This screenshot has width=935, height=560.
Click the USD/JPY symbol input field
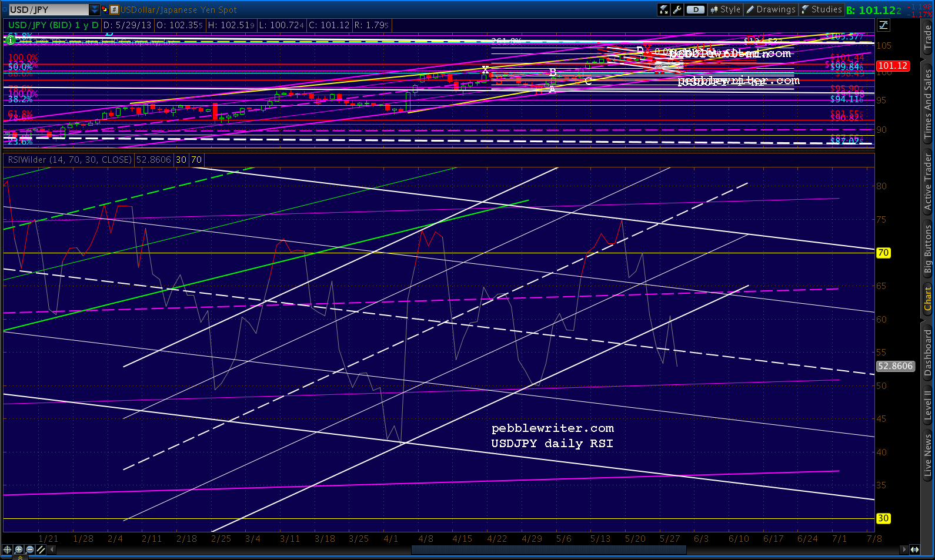click(48, 9)
